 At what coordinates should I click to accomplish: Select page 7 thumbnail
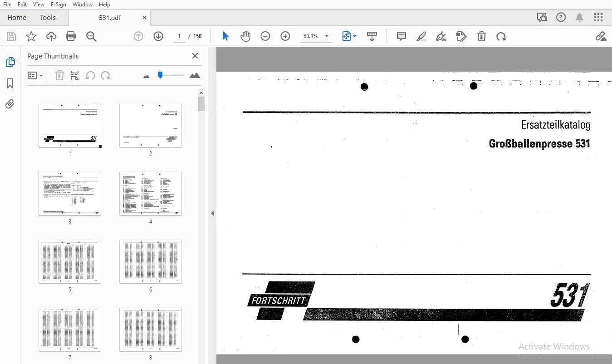[x=70, y=330]
